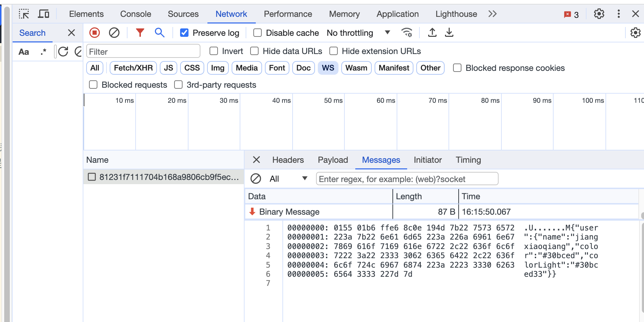Toggle the red filter funnel icon

(x=140, y=33)
